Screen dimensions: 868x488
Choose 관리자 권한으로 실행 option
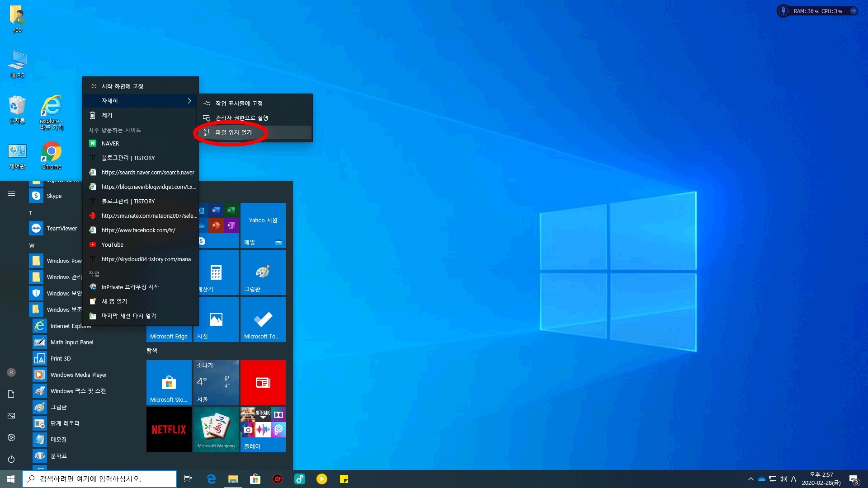(241, 118)
